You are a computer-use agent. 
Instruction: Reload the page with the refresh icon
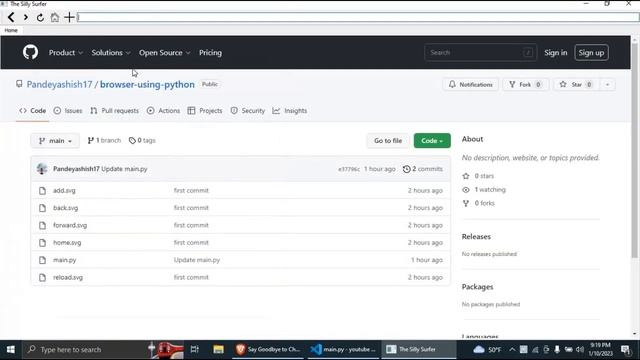40,17
